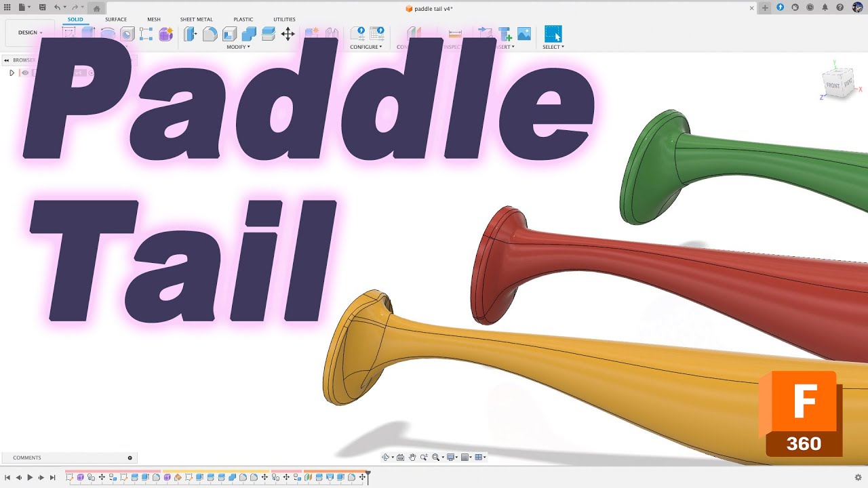868x488 pixels.
Task: Collapse the Browser panel with double arrows
Action: pos(7,60)
